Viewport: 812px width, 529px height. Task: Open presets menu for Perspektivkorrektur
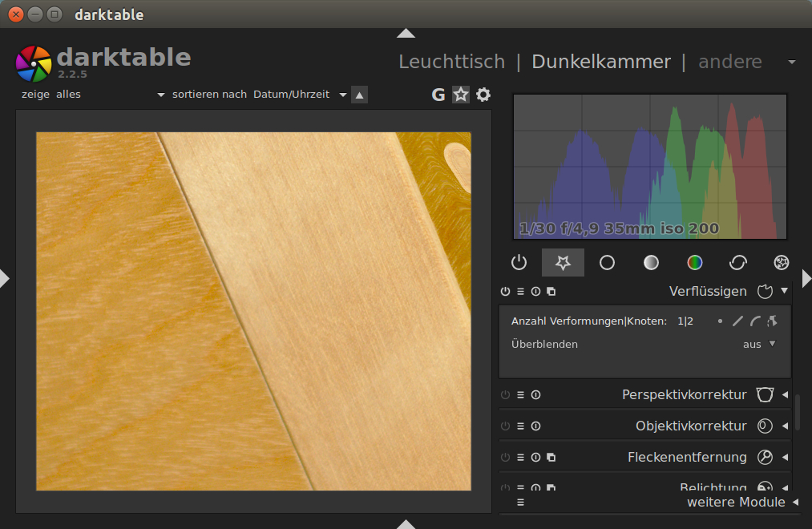520,395
